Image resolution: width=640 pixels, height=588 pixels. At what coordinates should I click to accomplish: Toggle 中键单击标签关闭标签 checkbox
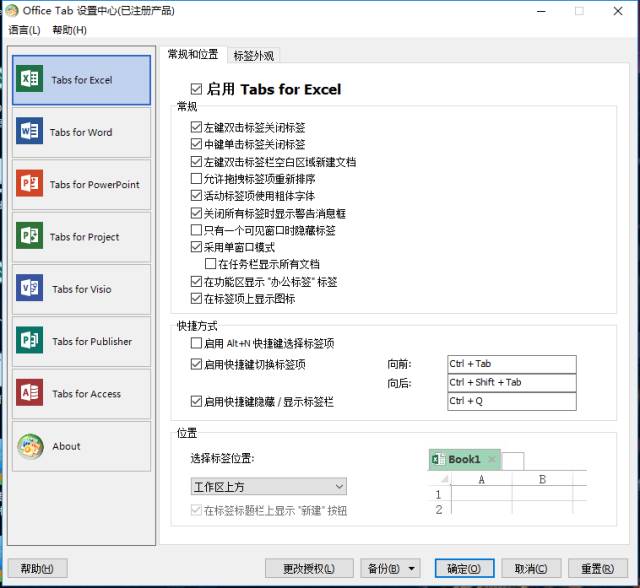point(196,144)
